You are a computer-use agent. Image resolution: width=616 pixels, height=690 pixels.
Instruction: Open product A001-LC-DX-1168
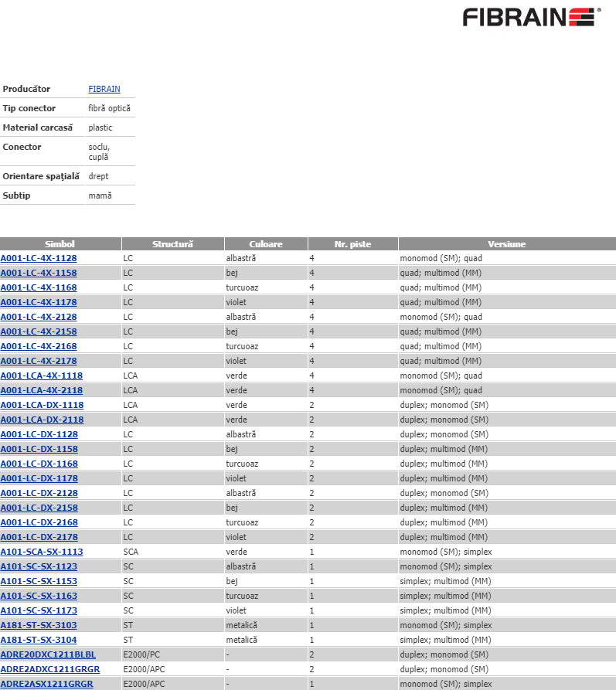tap(39, 464)
